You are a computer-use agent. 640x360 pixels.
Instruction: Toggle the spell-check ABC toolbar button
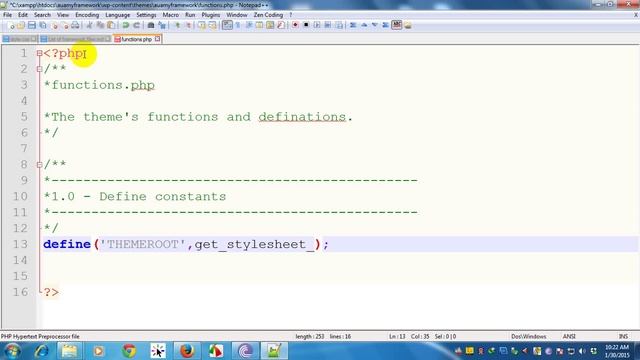coord(396,25)
